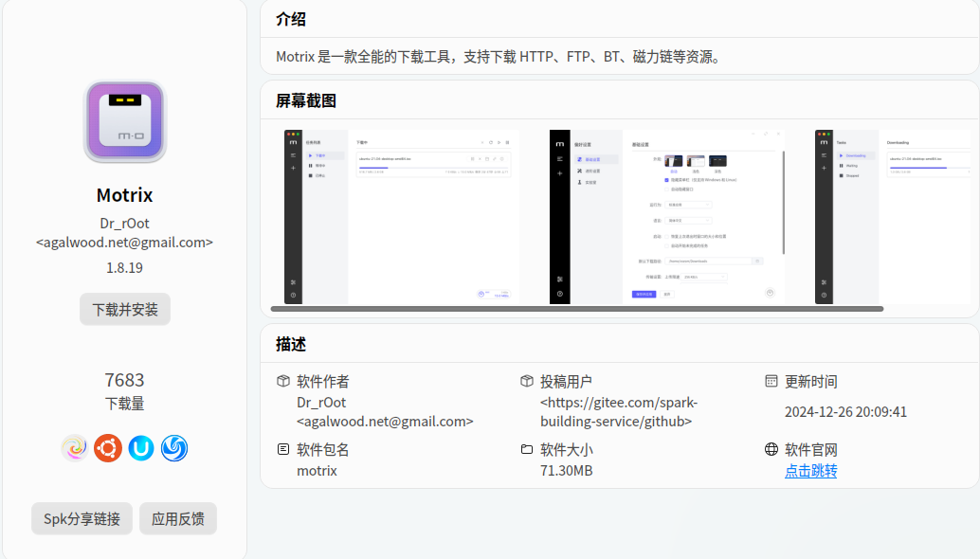The image size is (980, 559).
Task: Click the 描述 section heading
Action: click(x=291, y=344)
